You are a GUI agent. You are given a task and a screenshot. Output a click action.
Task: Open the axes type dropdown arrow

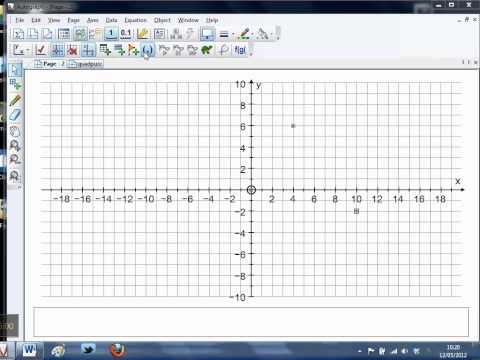pyautogui.click(x=28, y=50)
